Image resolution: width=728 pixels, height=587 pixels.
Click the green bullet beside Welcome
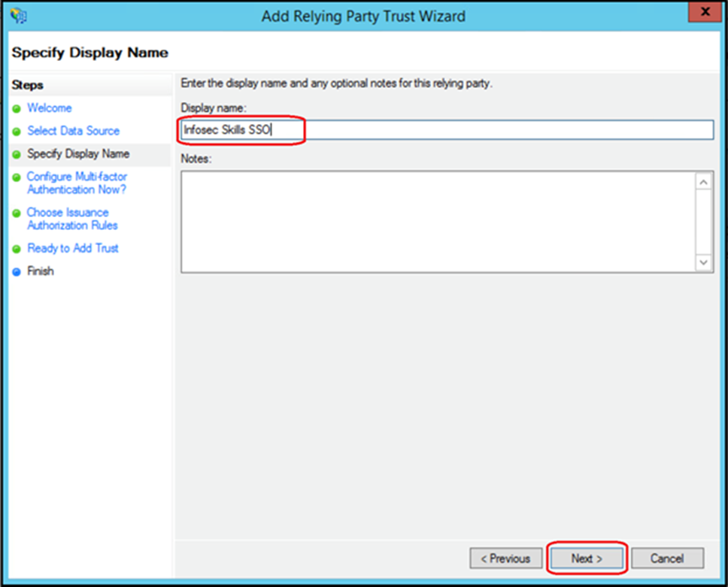coord(17,109)
